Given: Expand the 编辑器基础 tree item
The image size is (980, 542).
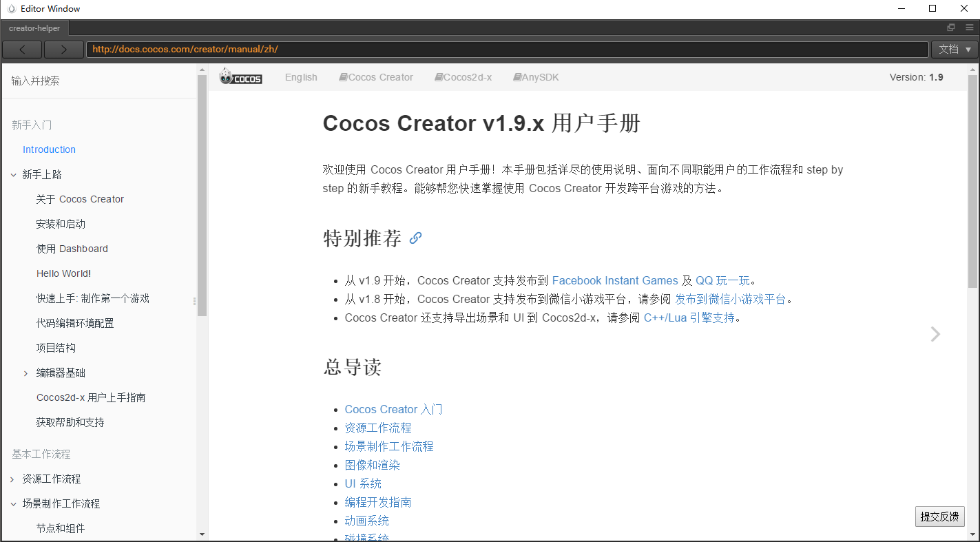Looking at the screenshot, I should click(26, 373).
